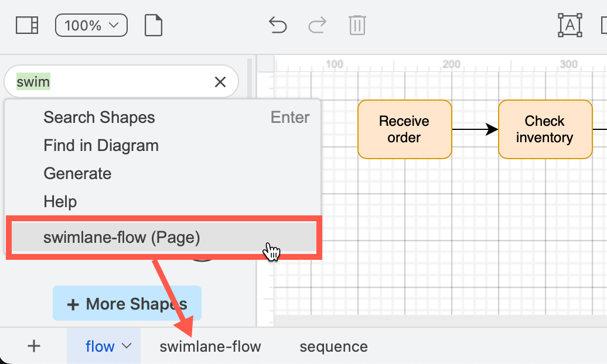Screen dimensions: 607x364
Task: Open the swimlane-flow page tab
Action: coord(210,346)
